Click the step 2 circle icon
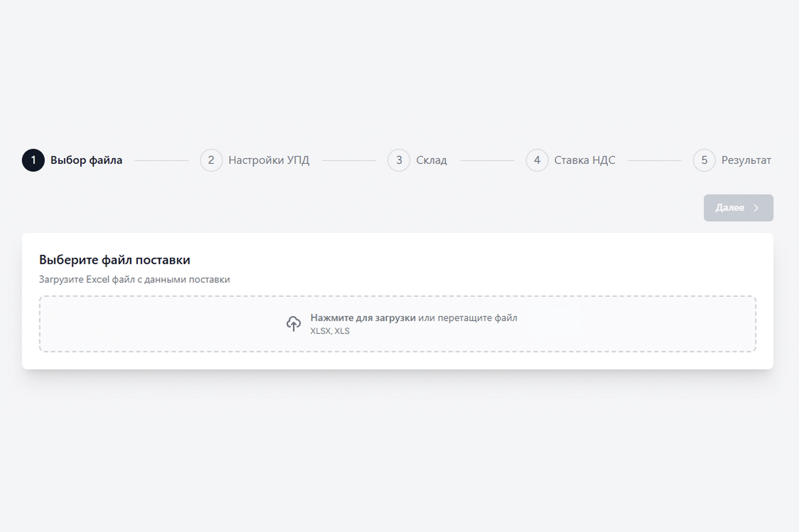 tap(211, 160)
